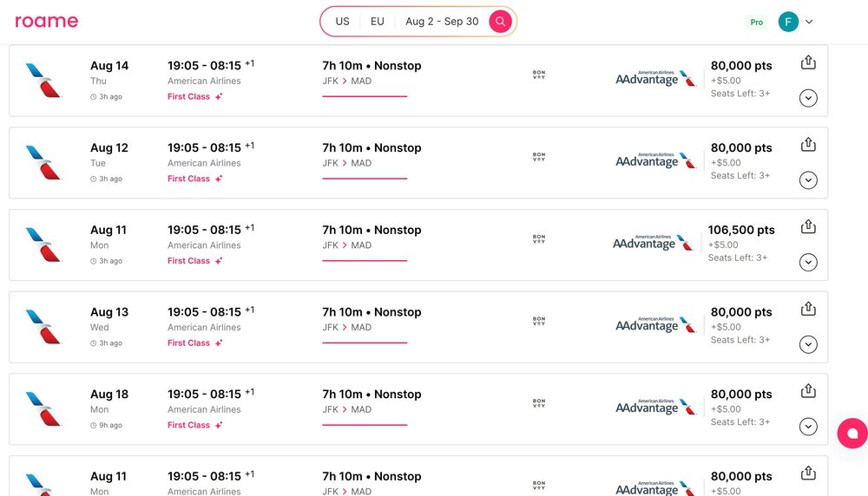The image size is (868, 496).
Task: Click the Bonvoy icon on Aug 14 flight
Action: (539, 74)
